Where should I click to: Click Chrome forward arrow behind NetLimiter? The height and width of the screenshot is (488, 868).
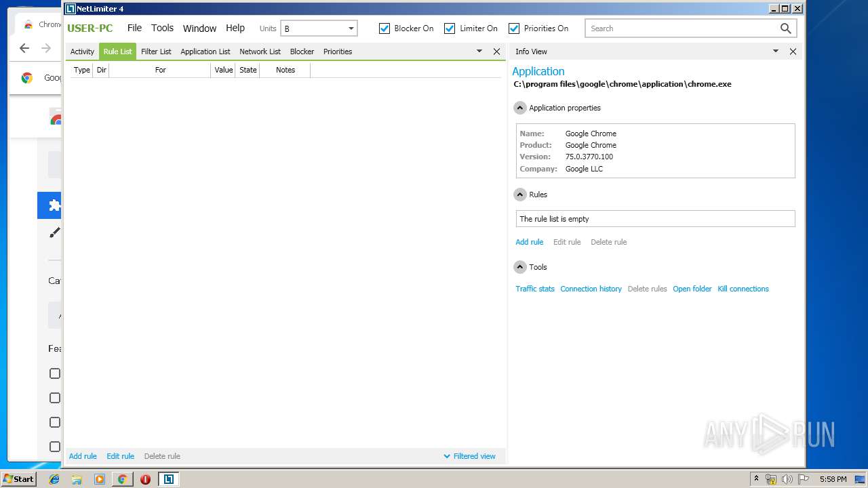(x=46, y=48)
